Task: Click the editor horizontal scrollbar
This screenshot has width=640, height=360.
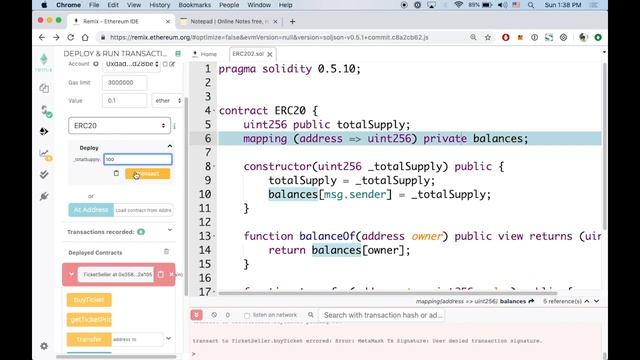Action: [x=388, y=293]
